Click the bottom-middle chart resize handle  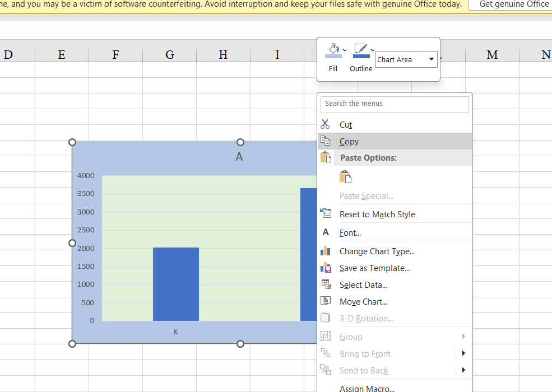240,344
